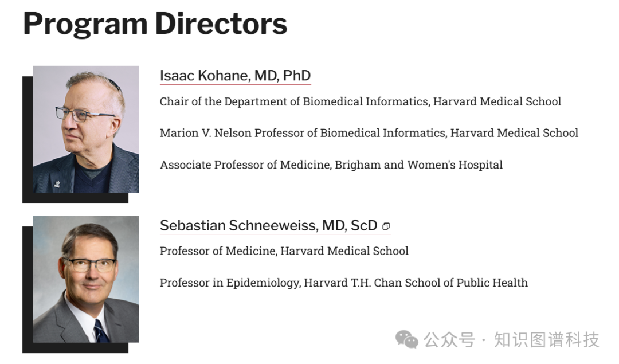Click the 知识图谱科技 watermark text

point(547,340)
